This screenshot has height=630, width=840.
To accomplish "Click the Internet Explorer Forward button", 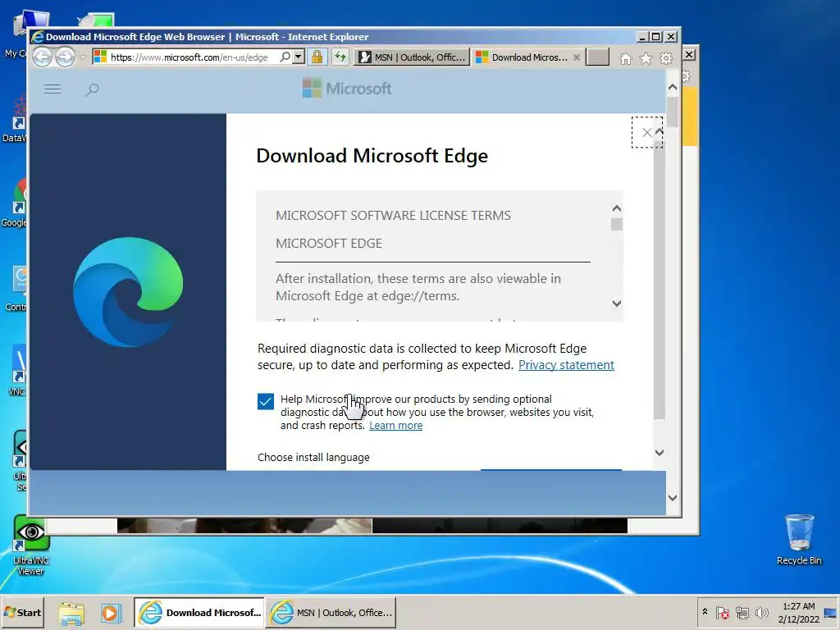I will 66,57.
